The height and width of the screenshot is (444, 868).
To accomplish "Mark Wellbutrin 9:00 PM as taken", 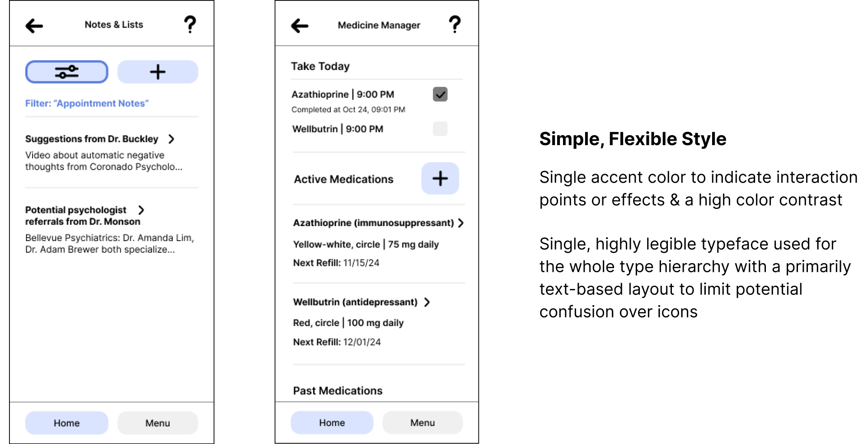I will pos(440,129).
